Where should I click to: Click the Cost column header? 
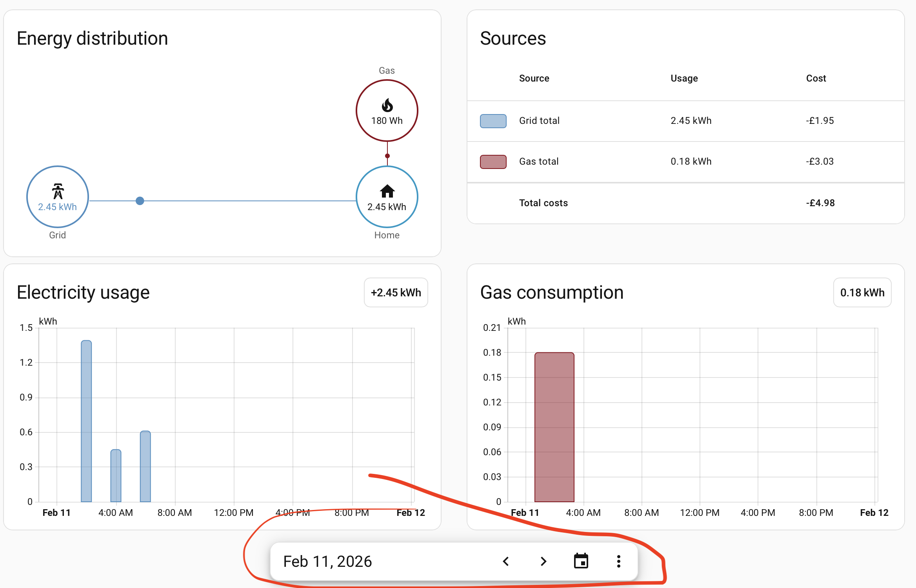(x=816, y=78)
